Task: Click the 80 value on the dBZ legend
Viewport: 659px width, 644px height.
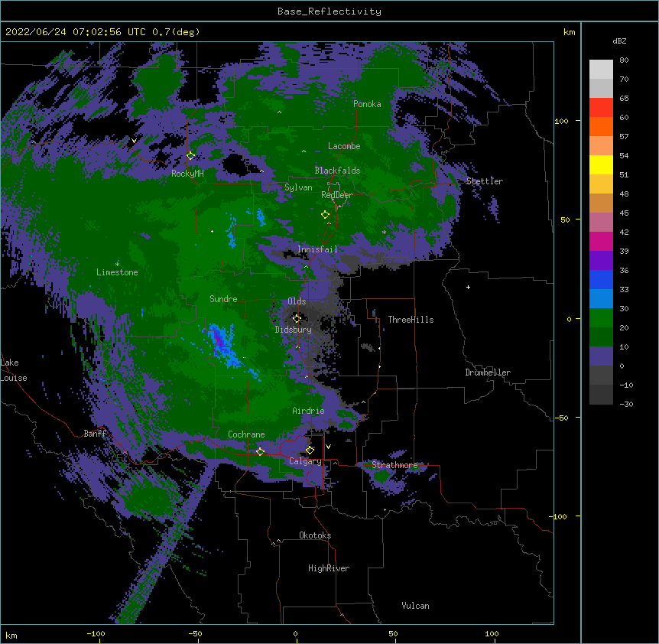Action: (624, 60)
